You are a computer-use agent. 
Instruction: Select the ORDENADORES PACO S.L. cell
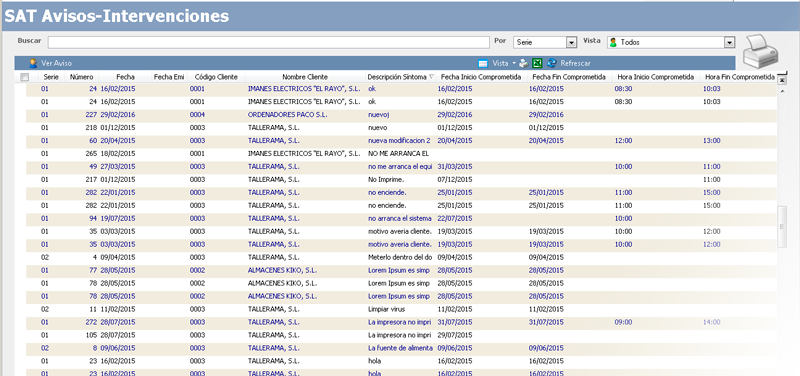click(288, 115)
